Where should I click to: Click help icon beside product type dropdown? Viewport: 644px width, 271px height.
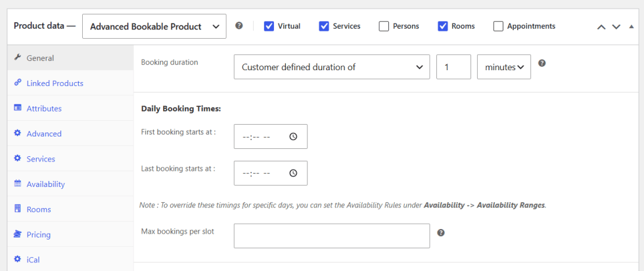pyautogui.click(x=239, y=26)
